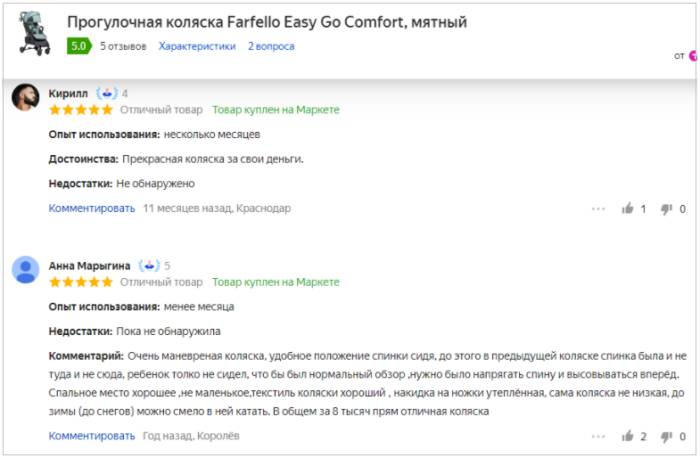Click Комментировать under Анна Марыгина's review
The height and width of the screenshot is (458, 700).
[91, 435]
